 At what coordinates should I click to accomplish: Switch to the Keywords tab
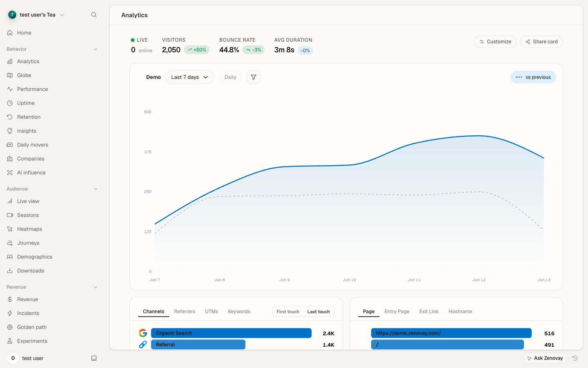click(x=239, y=312)
